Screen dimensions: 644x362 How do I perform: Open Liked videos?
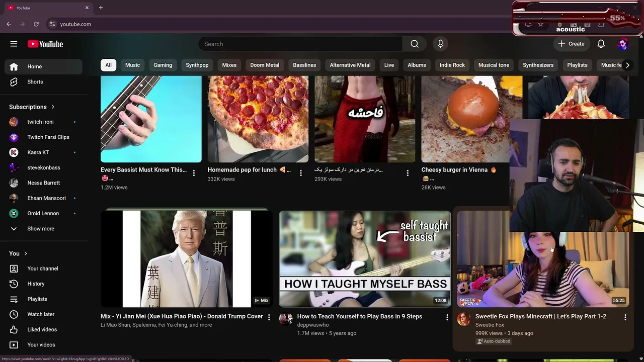coord(43,329)
